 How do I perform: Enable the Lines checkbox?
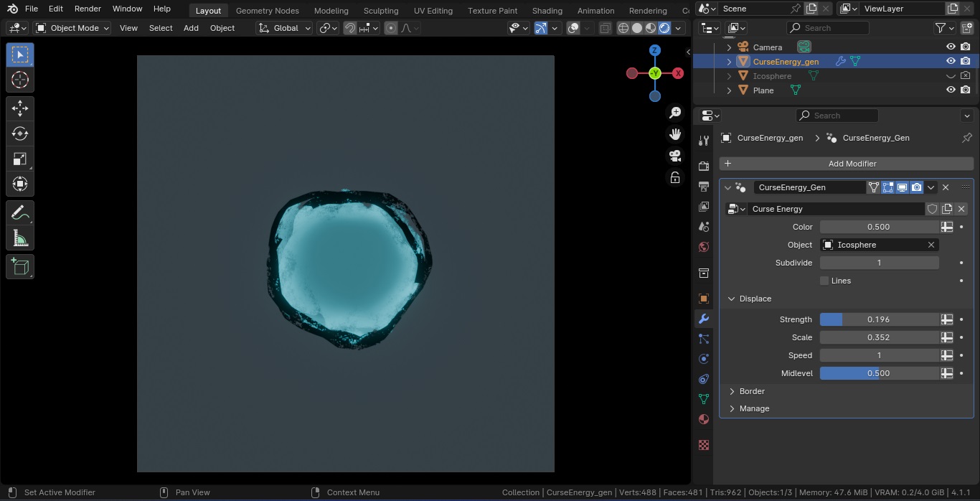pos(824,281)
